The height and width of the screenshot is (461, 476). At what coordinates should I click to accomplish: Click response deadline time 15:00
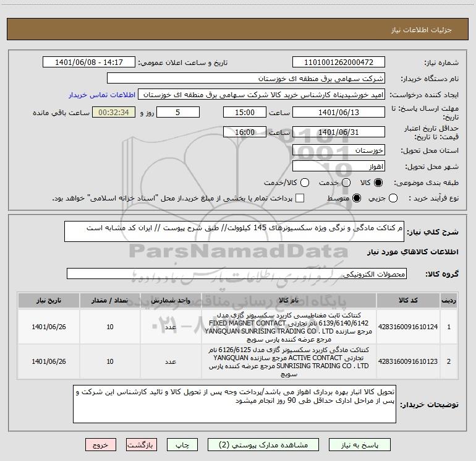pos(245,113)
